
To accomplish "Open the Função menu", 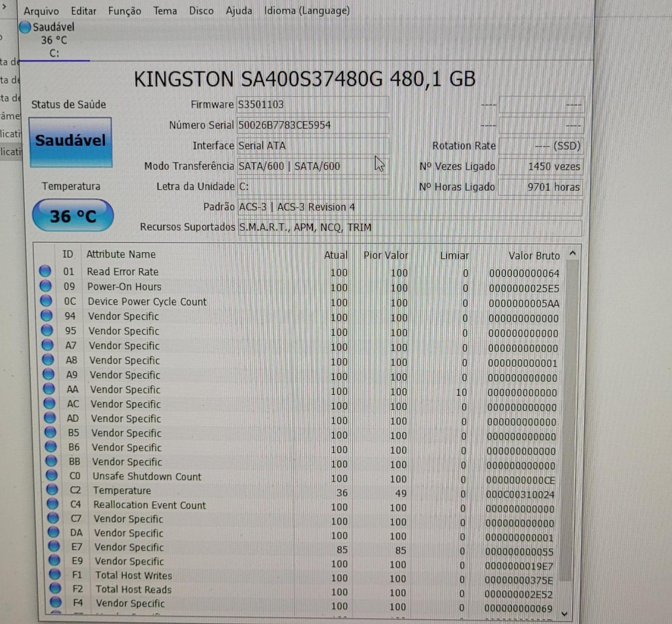I will point(125,11).
